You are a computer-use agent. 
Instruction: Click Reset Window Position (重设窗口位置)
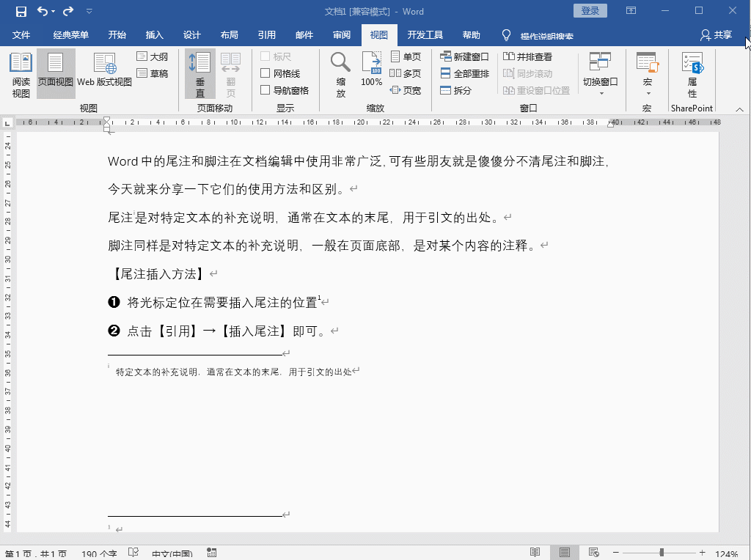[x=536, y=90]
